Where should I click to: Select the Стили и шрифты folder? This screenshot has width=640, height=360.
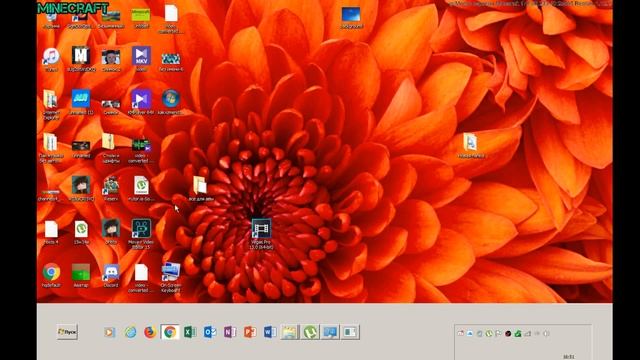(111, 148)
